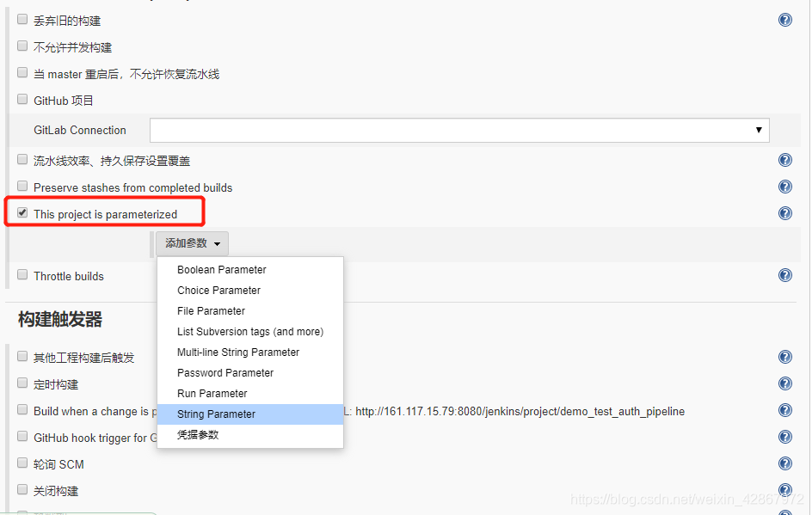
Task: Show help for GitHub hook trigger
Action: coord(785,437)
